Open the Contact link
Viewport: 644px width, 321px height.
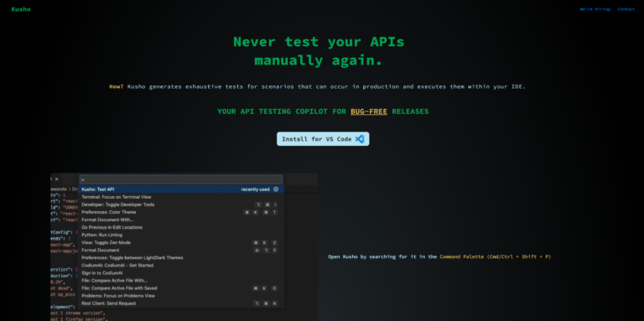pyautogui.click(x=626, y=9)
